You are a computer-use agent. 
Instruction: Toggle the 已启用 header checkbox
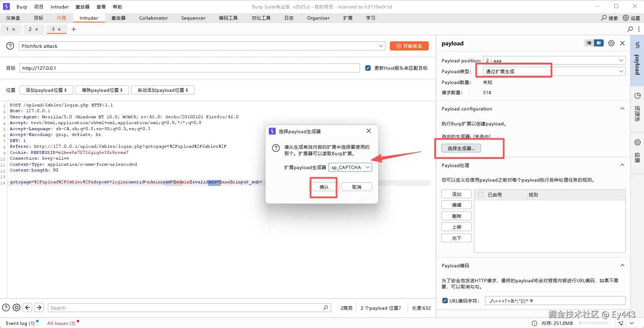pyautogui.click(x=481, y=194)
